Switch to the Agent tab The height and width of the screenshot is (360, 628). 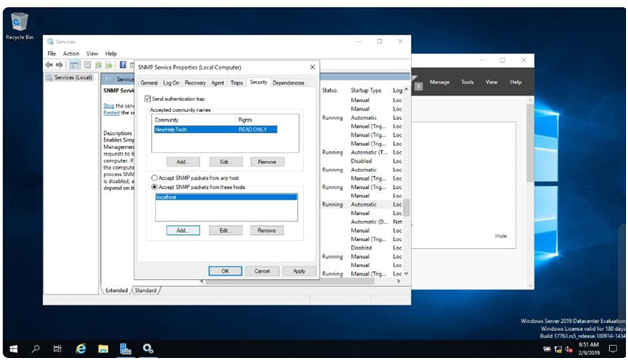(217, 83)
